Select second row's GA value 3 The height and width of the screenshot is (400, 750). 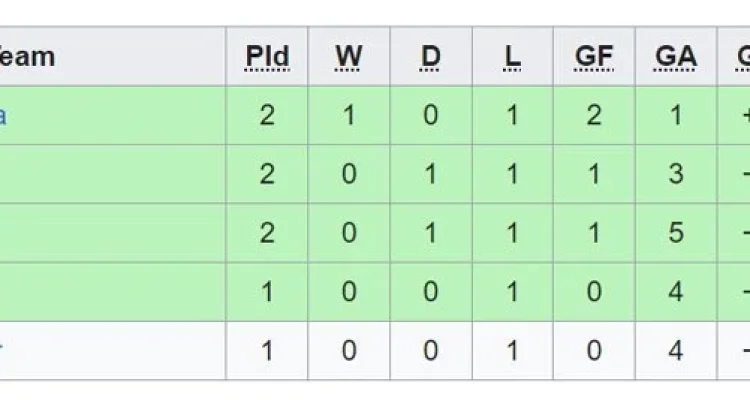coord(676,174)
